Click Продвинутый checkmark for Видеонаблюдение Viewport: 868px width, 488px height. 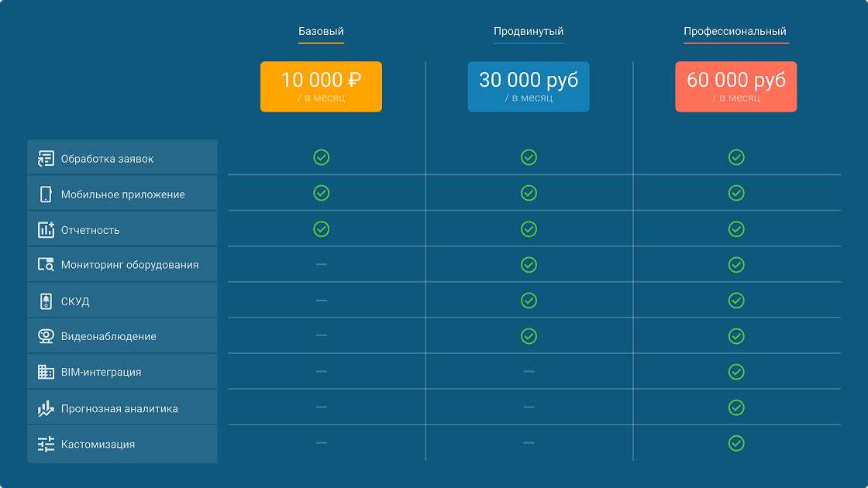529,336
